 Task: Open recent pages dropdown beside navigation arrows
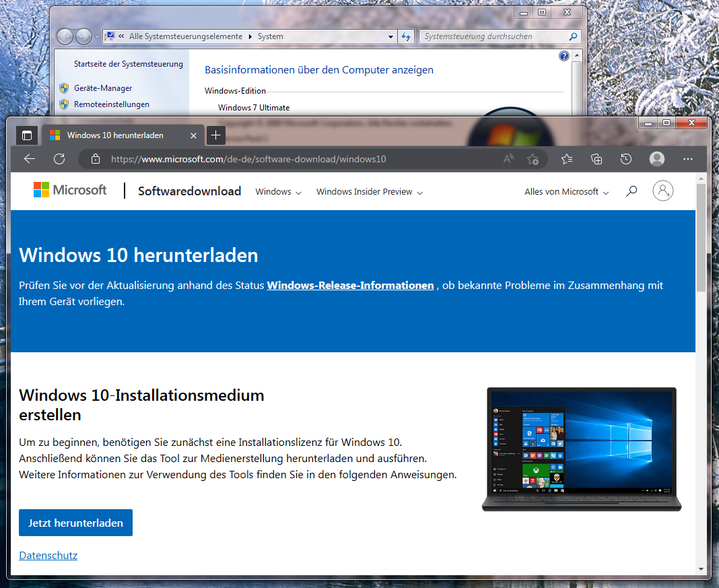(97, 36)
